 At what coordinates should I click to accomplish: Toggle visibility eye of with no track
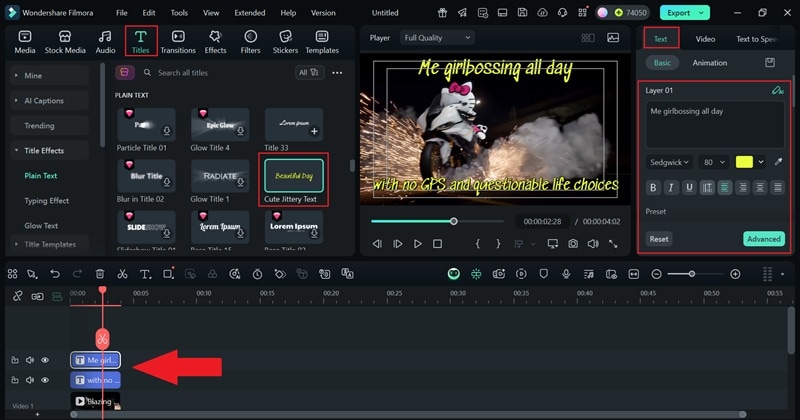tap(45, 380)
